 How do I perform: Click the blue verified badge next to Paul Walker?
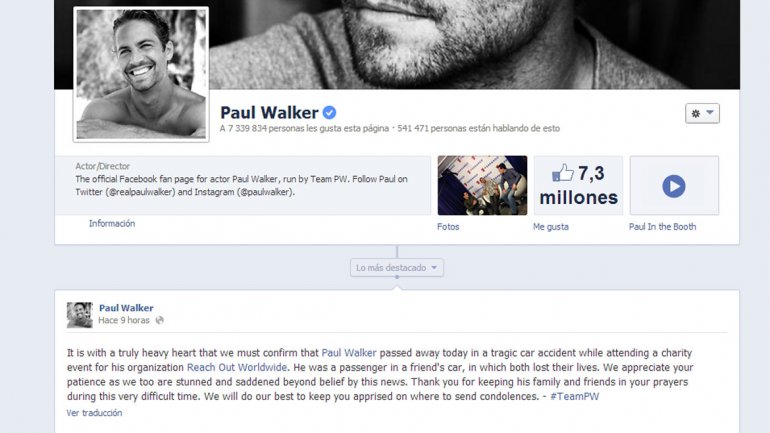[330, 113]
